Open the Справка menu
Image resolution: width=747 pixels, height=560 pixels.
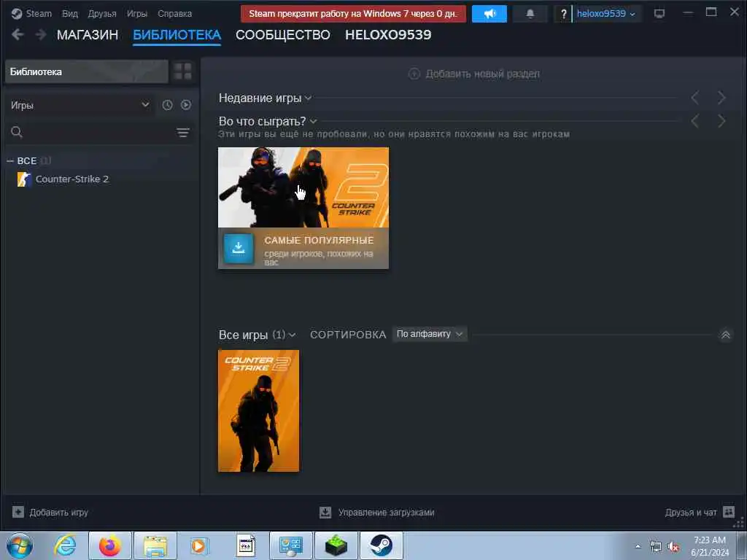(174, 13)
